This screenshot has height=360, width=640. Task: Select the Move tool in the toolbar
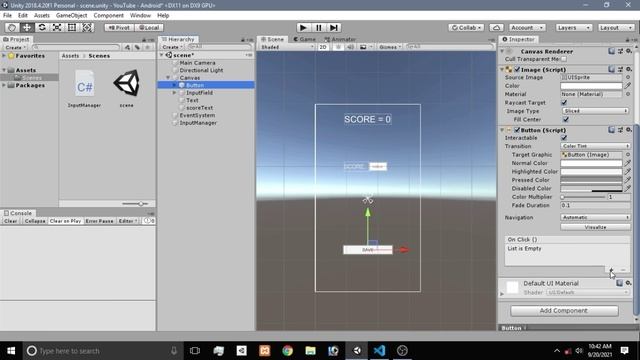click(27, 27)
